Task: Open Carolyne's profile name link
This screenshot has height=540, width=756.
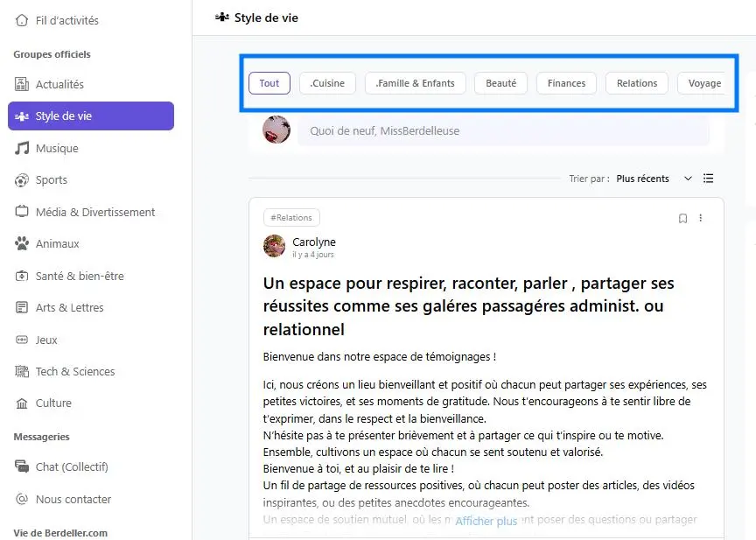Action: tap(314, 242)
